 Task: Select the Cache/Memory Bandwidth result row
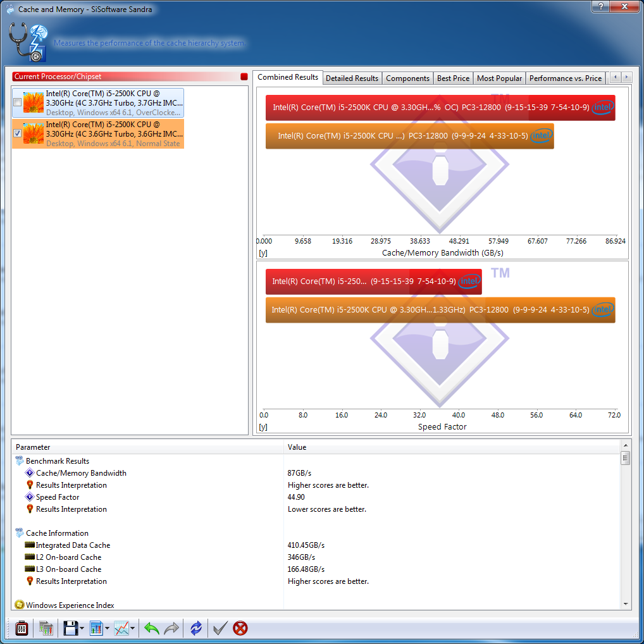81,473
